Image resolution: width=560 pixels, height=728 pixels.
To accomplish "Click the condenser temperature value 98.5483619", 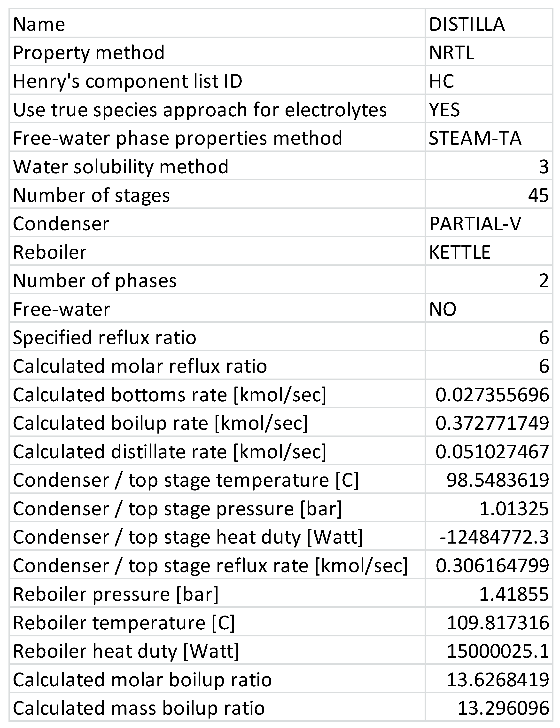I will [497, 480].
